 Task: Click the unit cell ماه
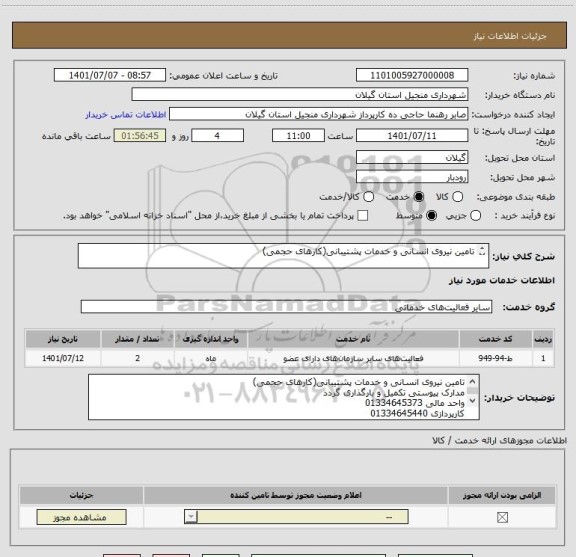[x=210, y=358]
